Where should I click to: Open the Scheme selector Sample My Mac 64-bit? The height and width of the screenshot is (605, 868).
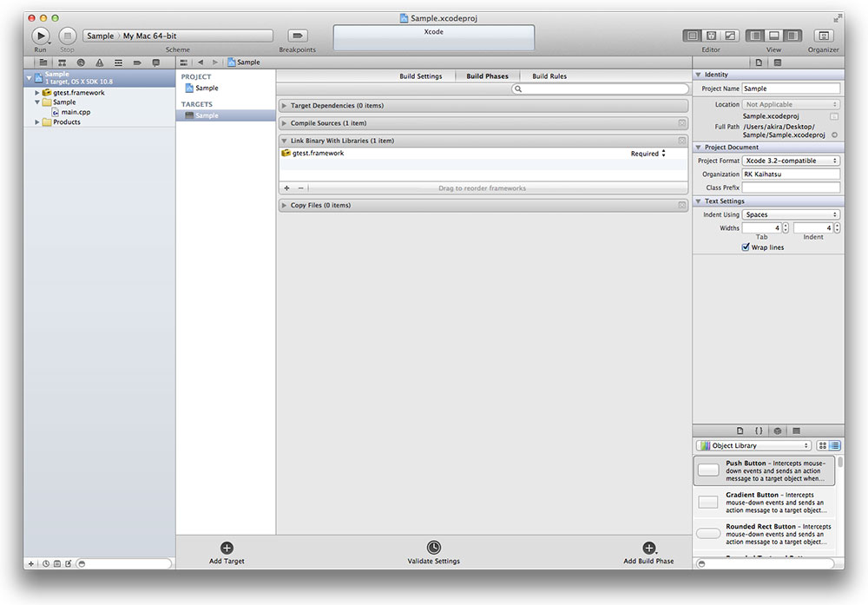pos(178,36)
